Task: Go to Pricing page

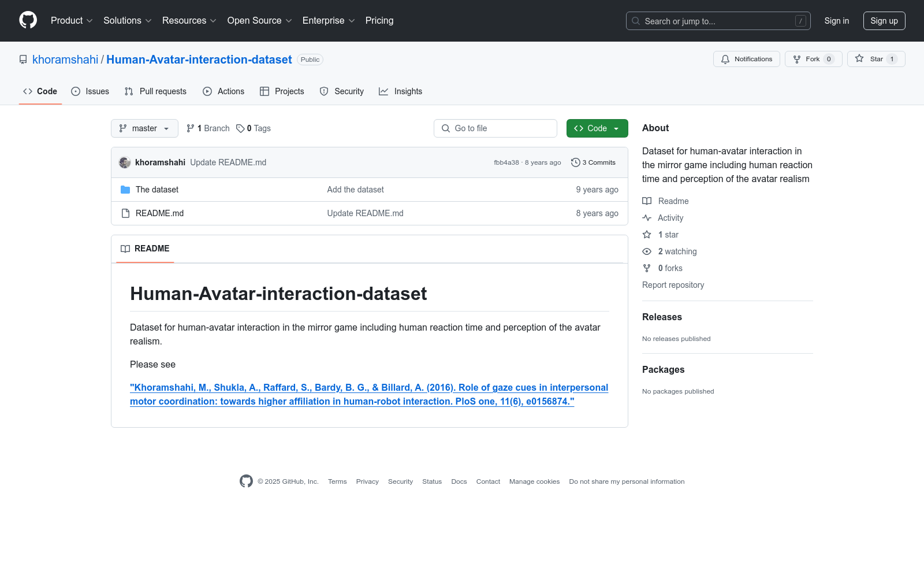Action: 379,20
